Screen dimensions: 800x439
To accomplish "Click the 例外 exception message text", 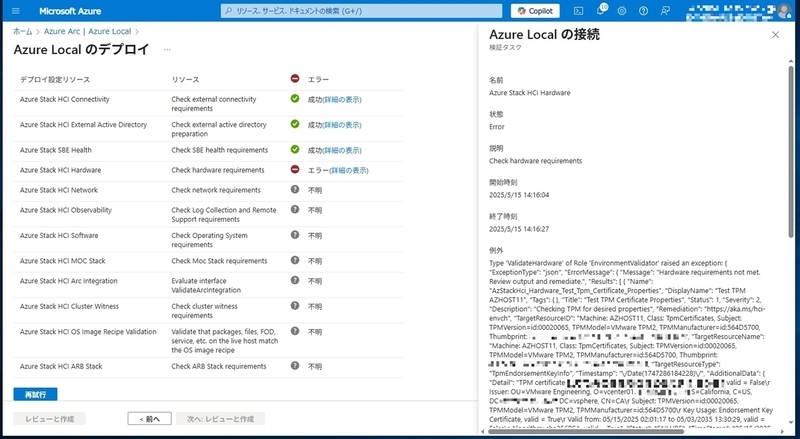I will 632,343.
